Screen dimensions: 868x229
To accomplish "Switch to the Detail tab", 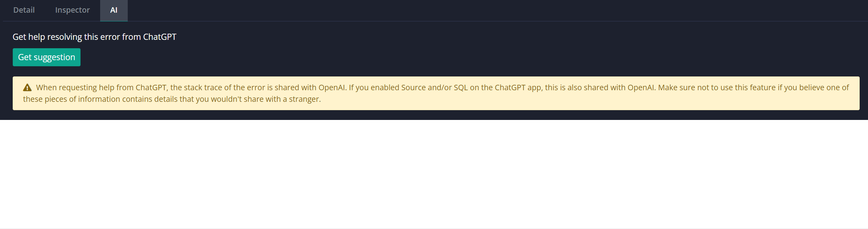I will (x=24, y=10).
